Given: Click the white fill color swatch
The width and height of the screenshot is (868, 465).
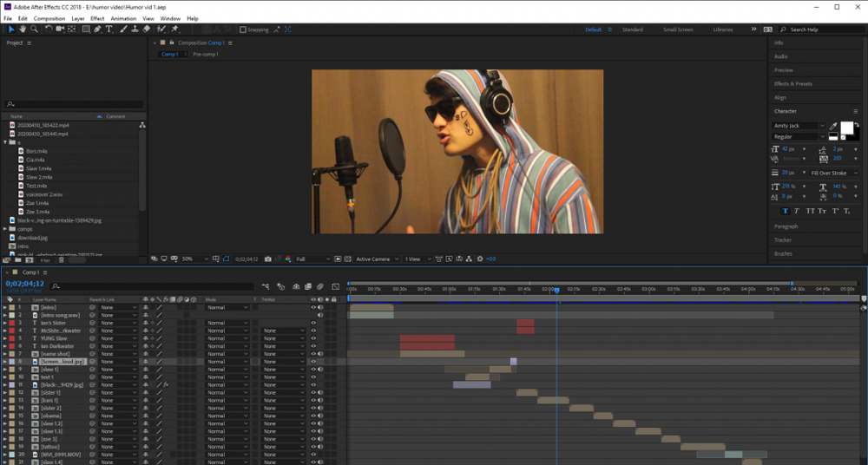Looking at the screenshot, I should 846,128.
